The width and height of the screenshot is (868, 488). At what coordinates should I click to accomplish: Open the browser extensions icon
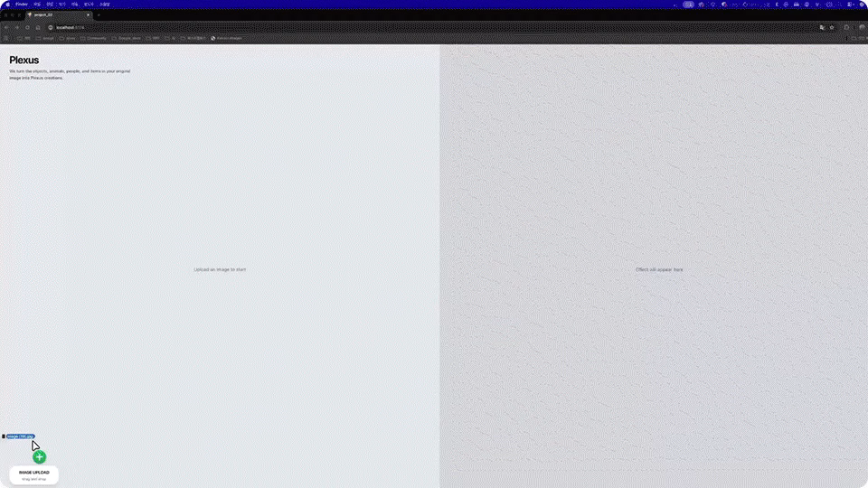pyautogui.click(x=846, y=27)
